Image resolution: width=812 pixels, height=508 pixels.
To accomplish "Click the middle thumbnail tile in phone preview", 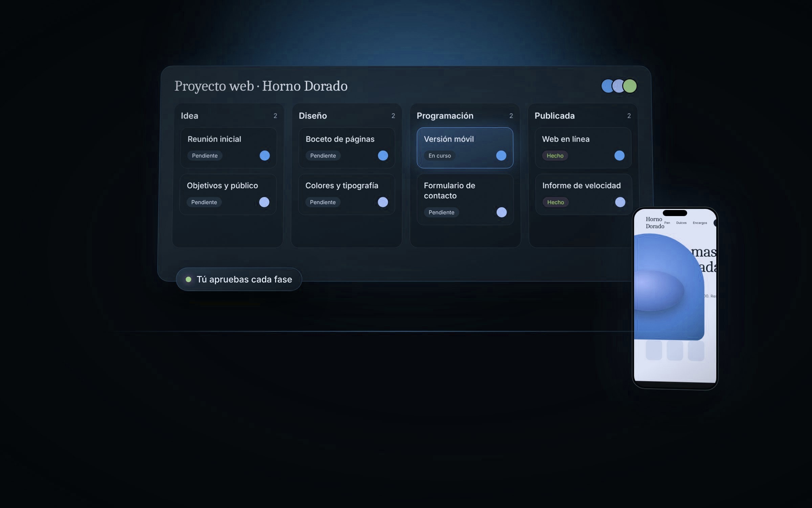I will [675, 351].
